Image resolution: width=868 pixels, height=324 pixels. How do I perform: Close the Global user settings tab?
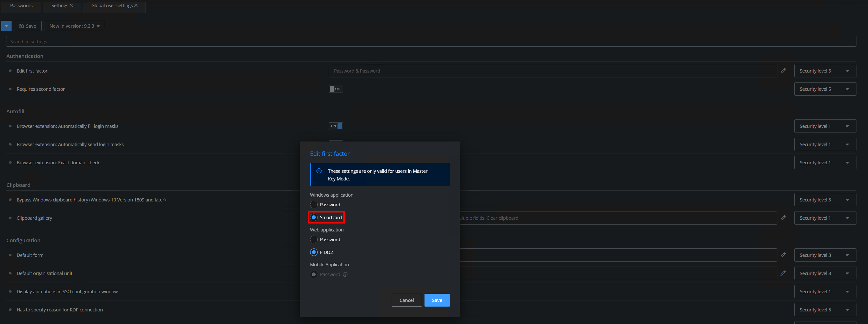pyautogui.click(x=136, y=5)
